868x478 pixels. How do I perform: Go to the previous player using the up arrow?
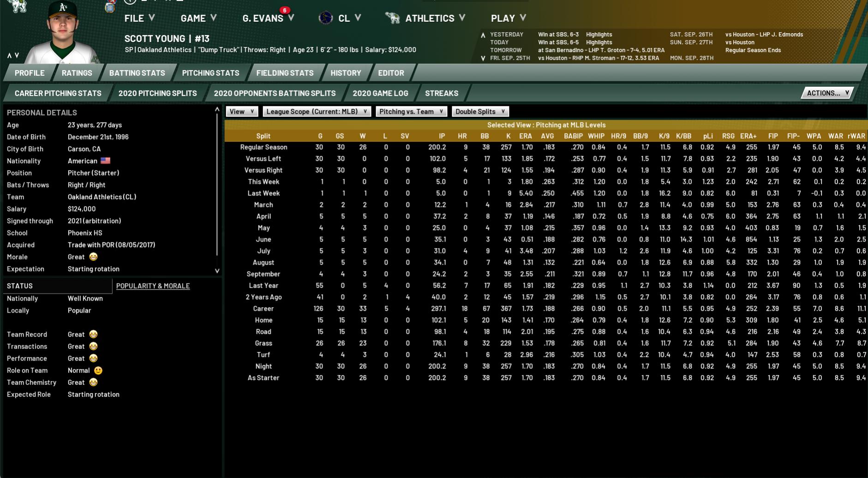[x=9, y=55]
